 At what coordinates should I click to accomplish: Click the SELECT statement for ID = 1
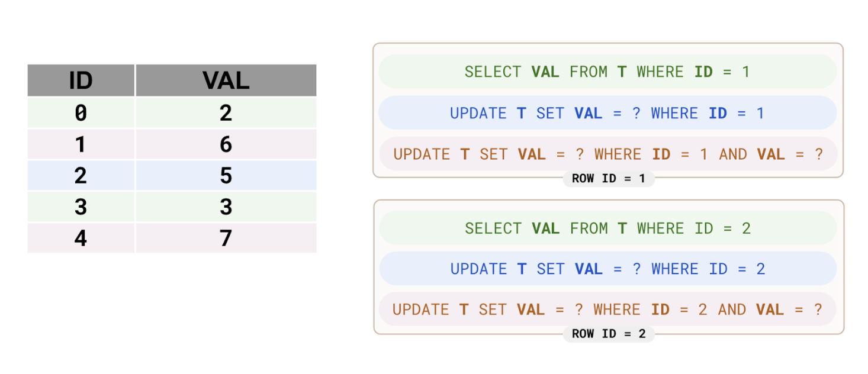point(607,72)
